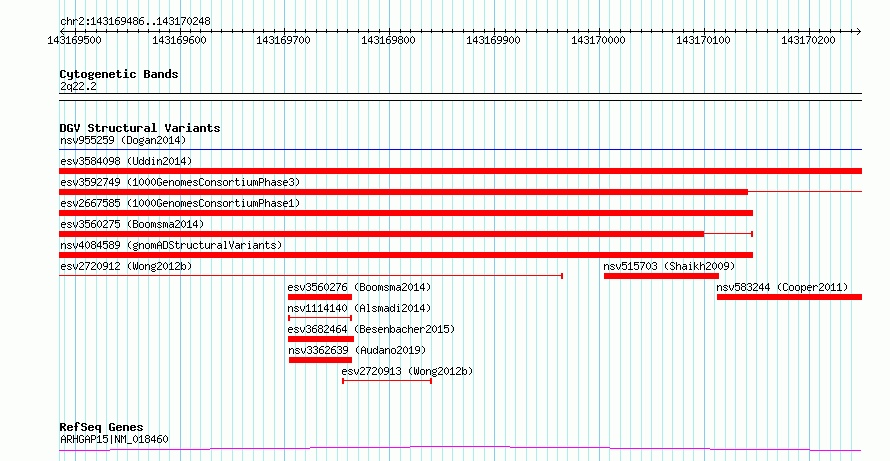Click esv2720913 (Wong2012b) variant label
890x461 pixels.
pyautogui.click(x=407, y=371)
